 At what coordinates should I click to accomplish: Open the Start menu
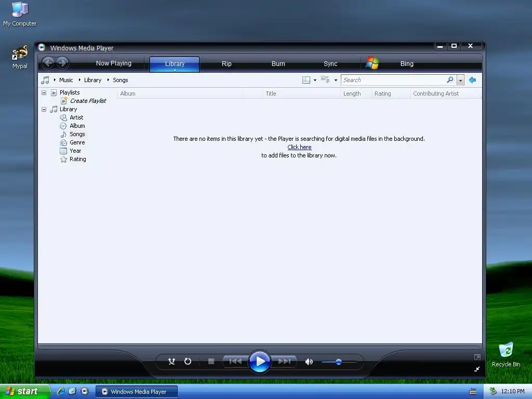tap(25, 392)
